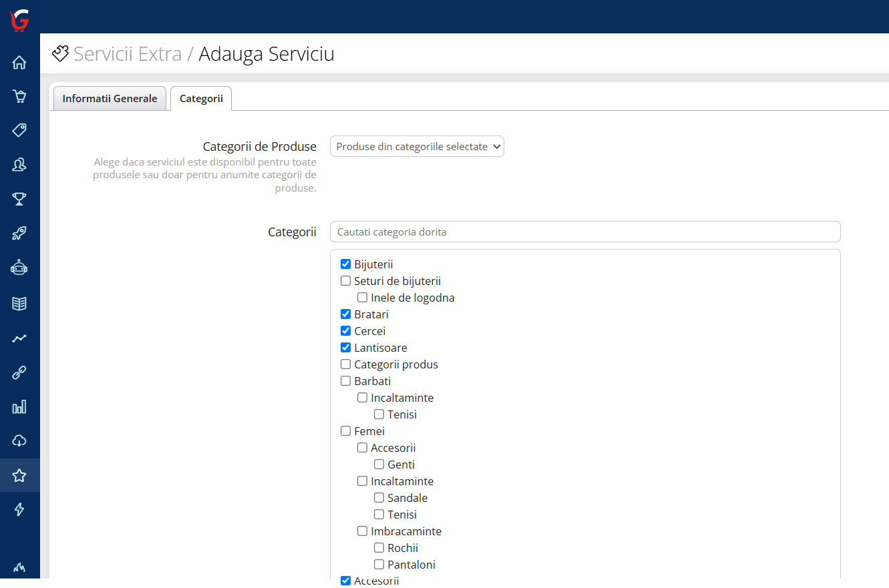Select the trophy icon in sidebar

pyautogui.click(x=19, y=199)
